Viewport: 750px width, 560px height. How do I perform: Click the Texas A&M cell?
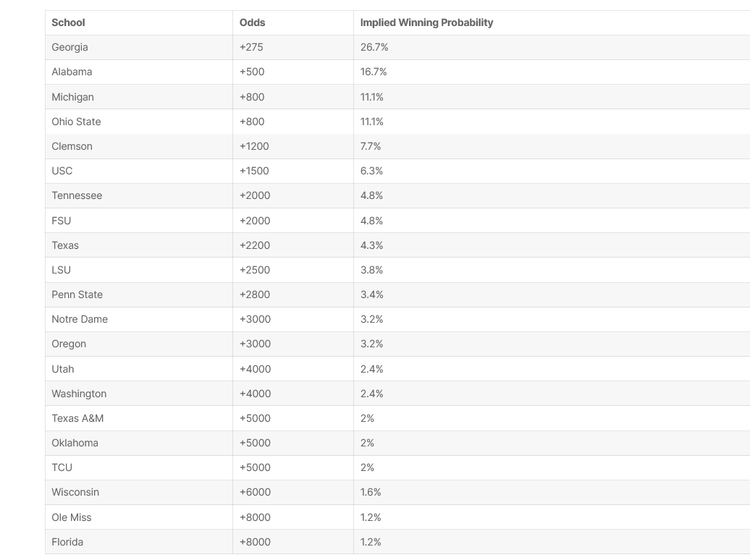click(77, 418)
